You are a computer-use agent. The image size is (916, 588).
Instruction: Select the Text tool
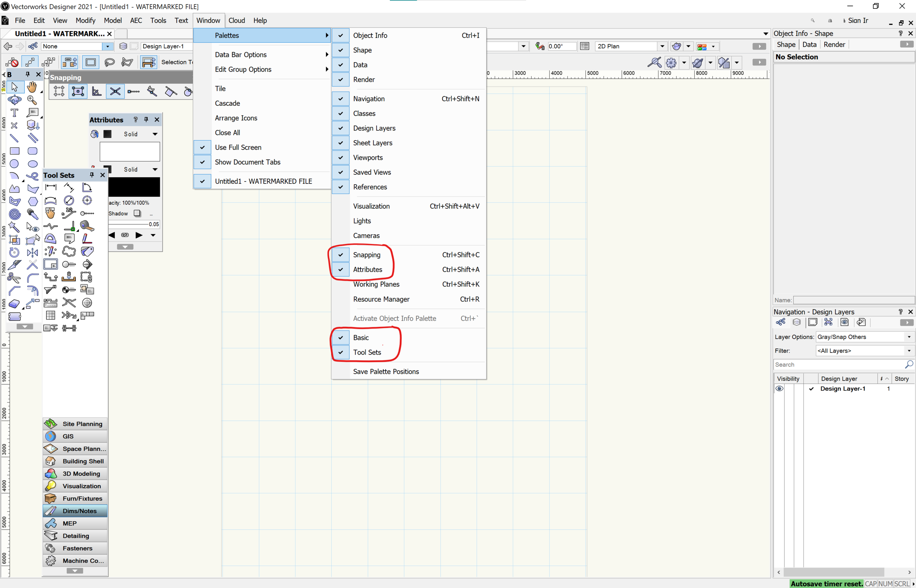pos(15,112)
